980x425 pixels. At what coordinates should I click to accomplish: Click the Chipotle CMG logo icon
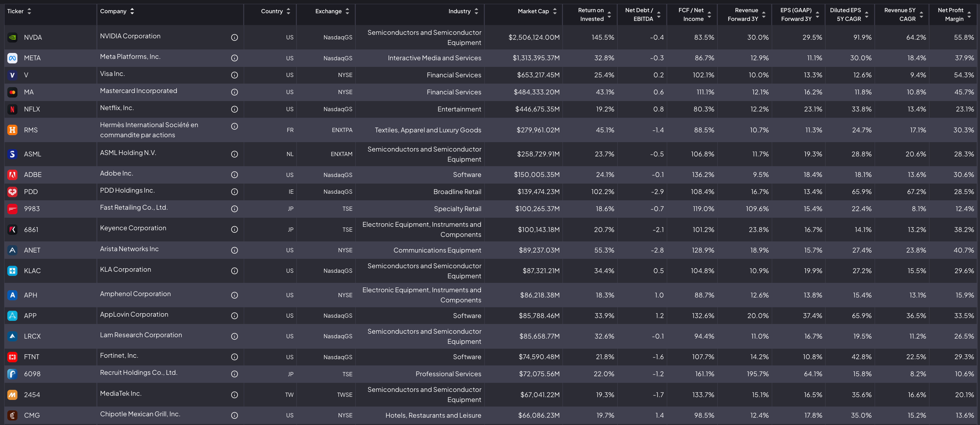pyautogui.click(x=13, y=415)
